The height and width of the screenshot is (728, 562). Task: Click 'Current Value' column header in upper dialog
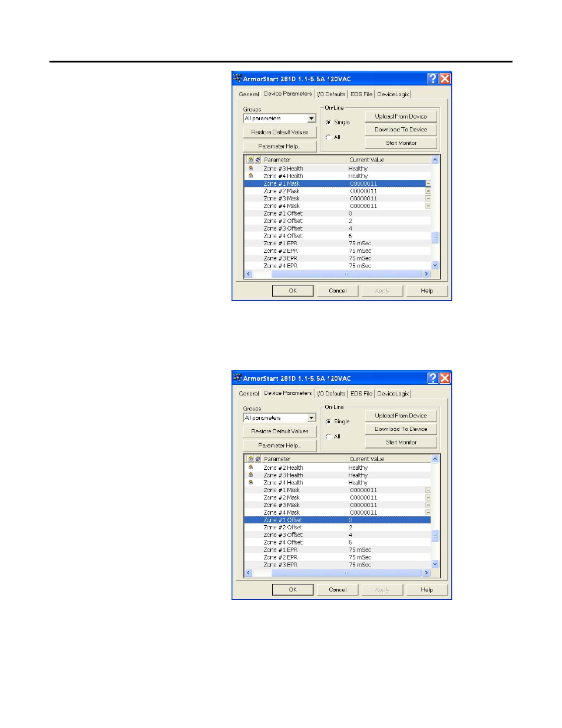(x=388, y=160)
